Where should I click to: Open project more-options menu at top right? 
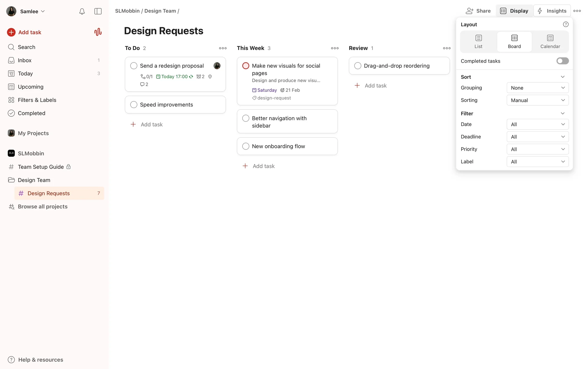click(x=577, y=11)
